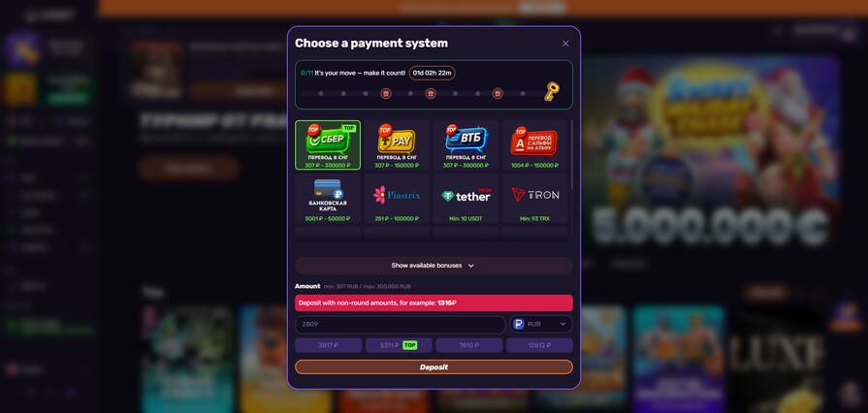Image resolution: width=868 pixels, height=413 pixels.
Task: Select the VTB transfer payment tile
Action: (466, 145)
